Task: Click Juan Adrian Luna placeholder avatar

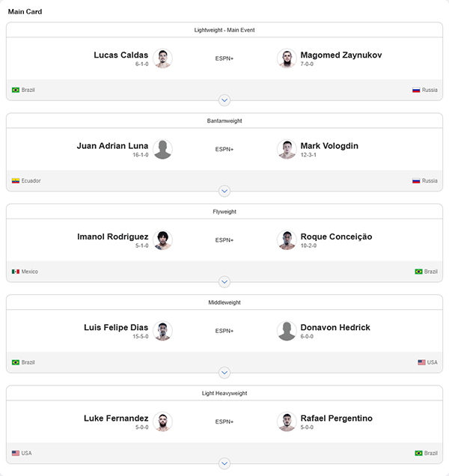Action: tap(162, 149)
